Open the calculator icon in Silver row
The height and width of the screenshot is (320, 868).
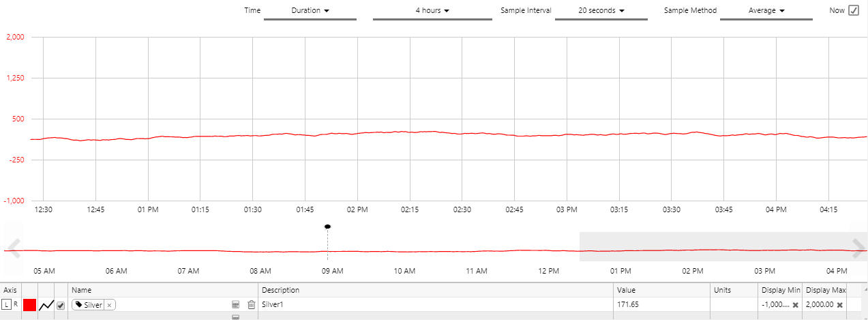click(236, 305)
